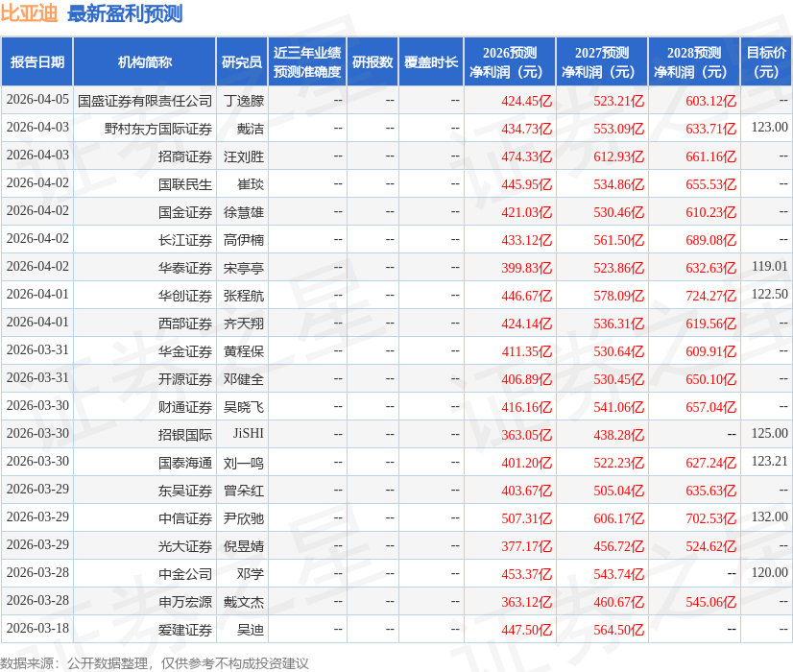Click the 近三年业绩预测准确度 column header
The width and height of the screenshot is (793, 672).
pyautogui.click(x=306, y=62)
